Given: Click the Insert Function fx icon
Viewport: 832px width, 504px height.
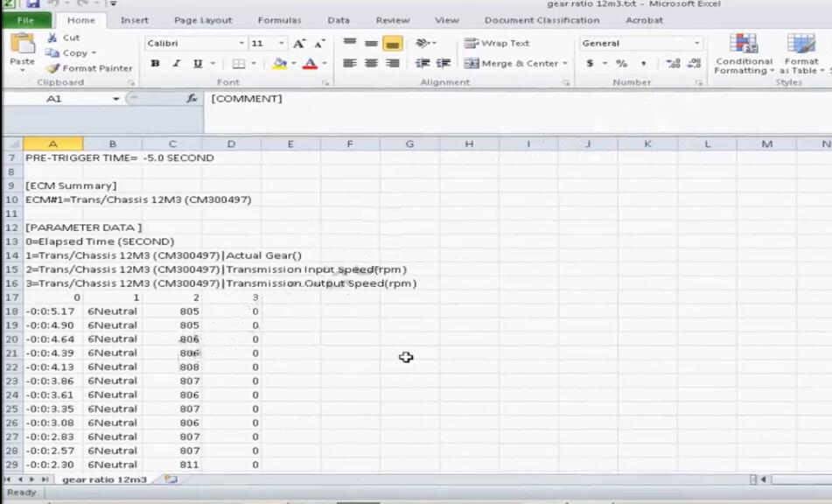Looking at the screenshot, I should 192,99.
